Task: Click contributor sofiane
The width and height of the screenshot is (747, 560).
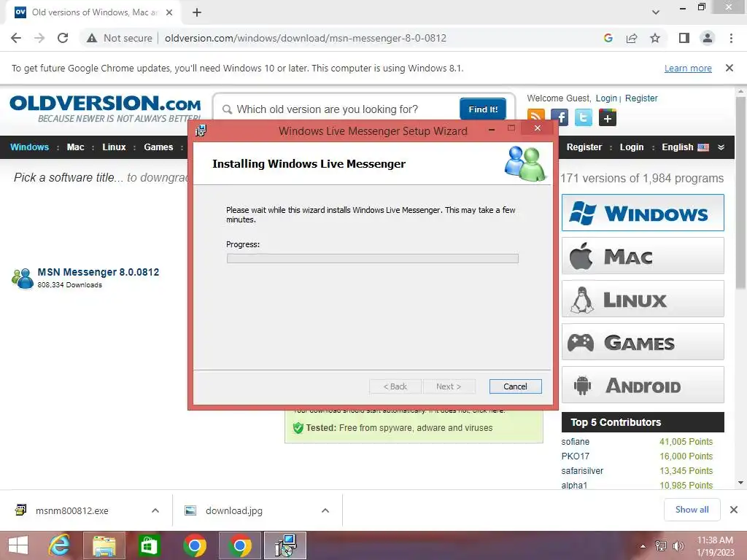Action: (x=575, y=441)
